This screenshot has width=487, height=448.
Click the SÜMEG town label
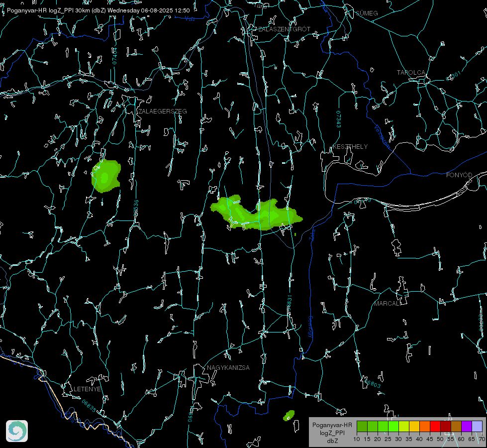pyautogui.click(x=367, y=13)
